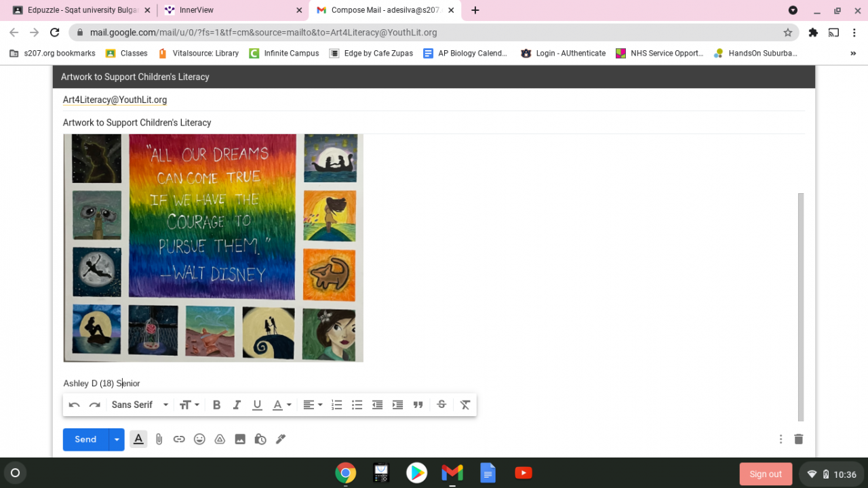
Task: Switch to the InnerView tab
Action: pyautogui.click(x=233, y=10)
